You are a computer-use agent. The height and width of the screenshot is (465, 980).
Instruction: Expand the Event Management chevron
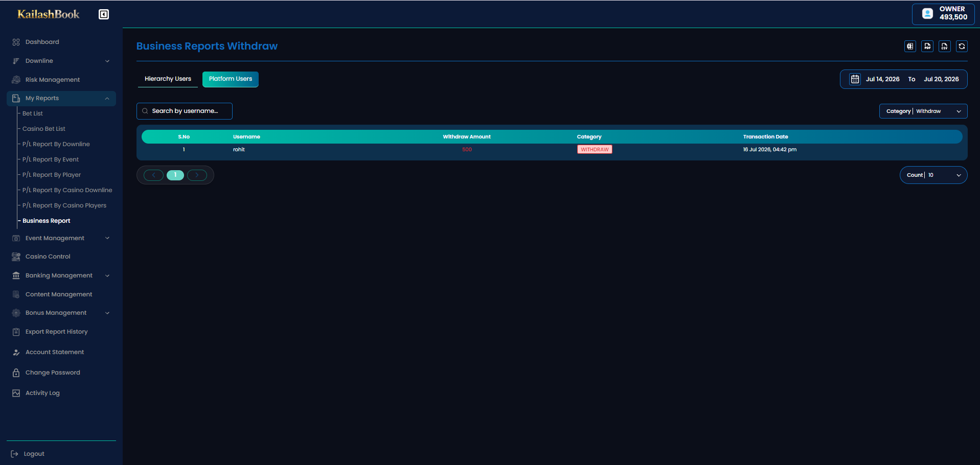click(x=107, y=238)
